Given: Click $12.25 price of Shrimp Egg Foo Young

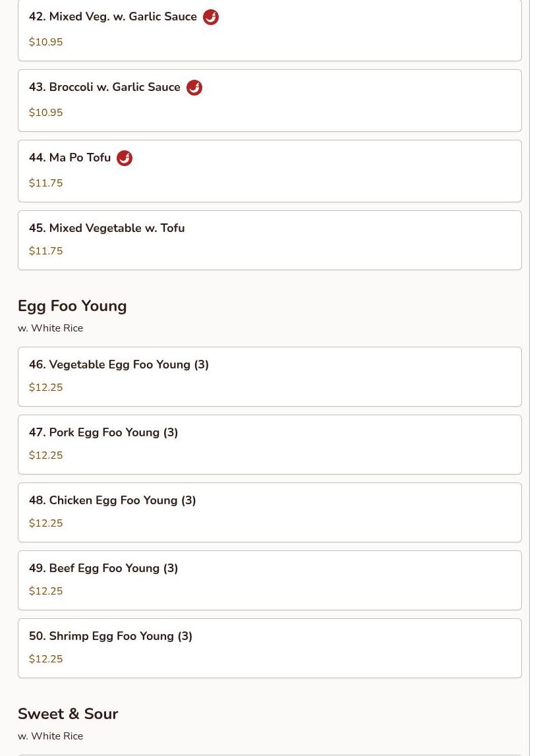Looking at the screenshot, I should pyautogui.click(x=46, y=659).
